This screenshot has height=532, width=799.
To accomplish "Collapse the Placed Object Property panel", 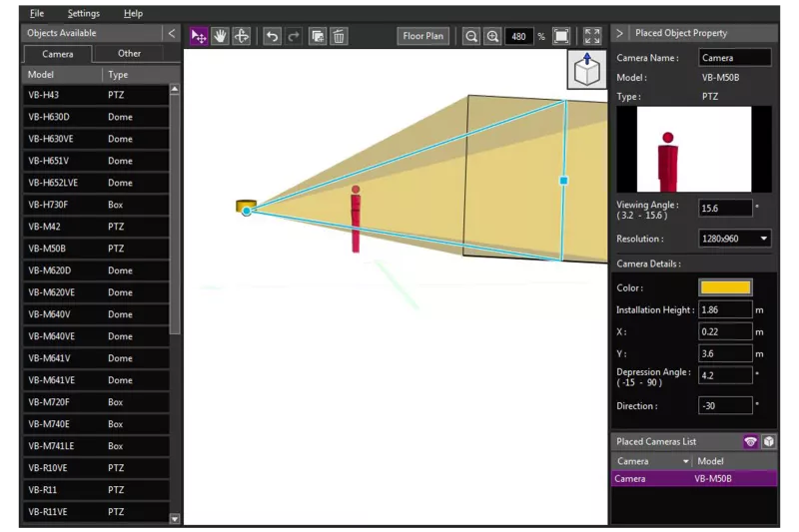I will coord(619,33).
